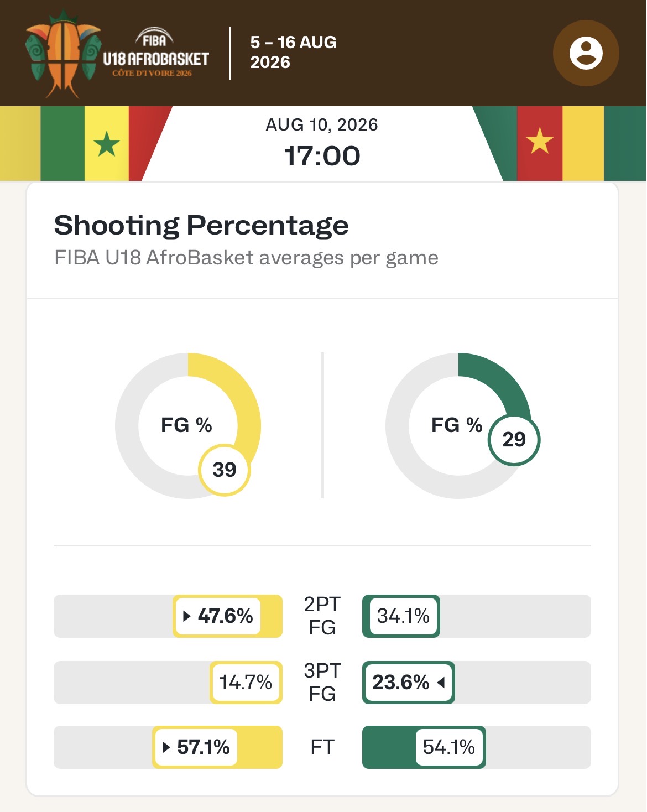The height and width of the screenshot is (812, 647).
Task: Click the 47.6% yellow 2PT bar
Action: coord(227,616)
